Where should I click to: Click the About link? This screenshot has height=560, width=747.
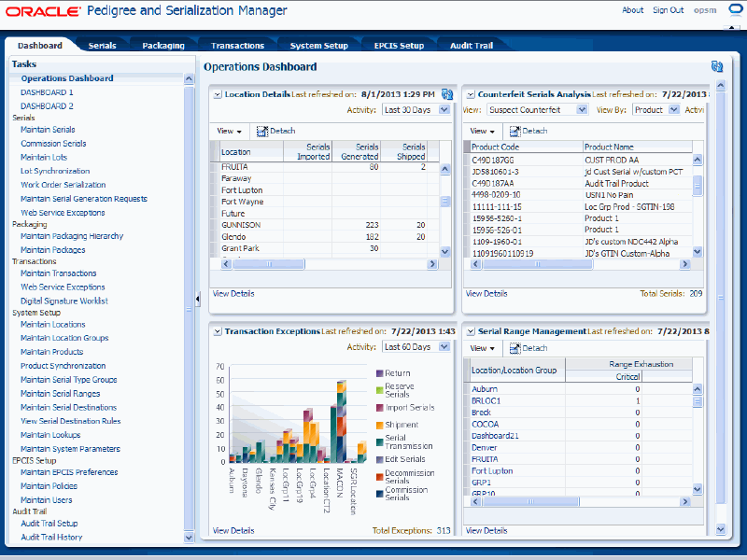point(633,10)
